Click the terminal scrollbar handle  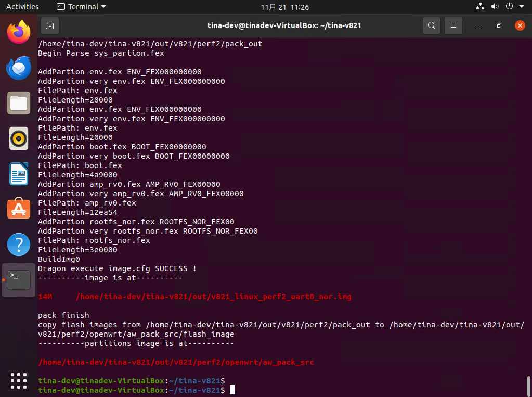(529, 386)
